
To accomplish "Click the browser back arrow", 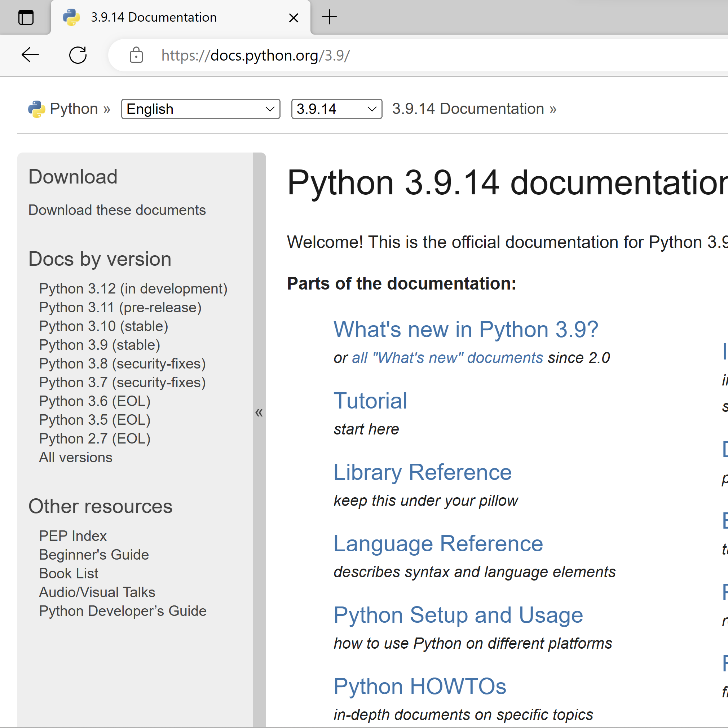I will (x=30, y=55).
